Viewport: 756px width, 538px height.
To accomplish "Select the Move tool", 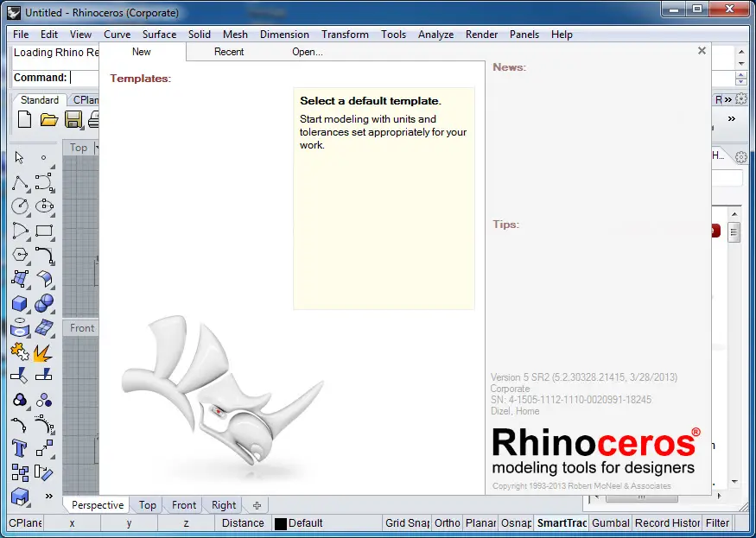I will click(x=44, y=448).
